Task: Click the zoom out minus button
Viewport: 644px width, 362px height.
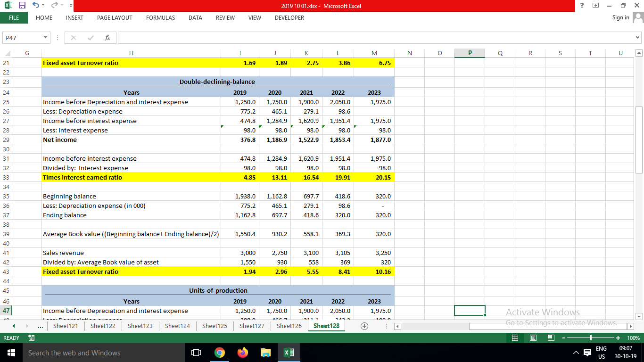Action: point(563,338)
